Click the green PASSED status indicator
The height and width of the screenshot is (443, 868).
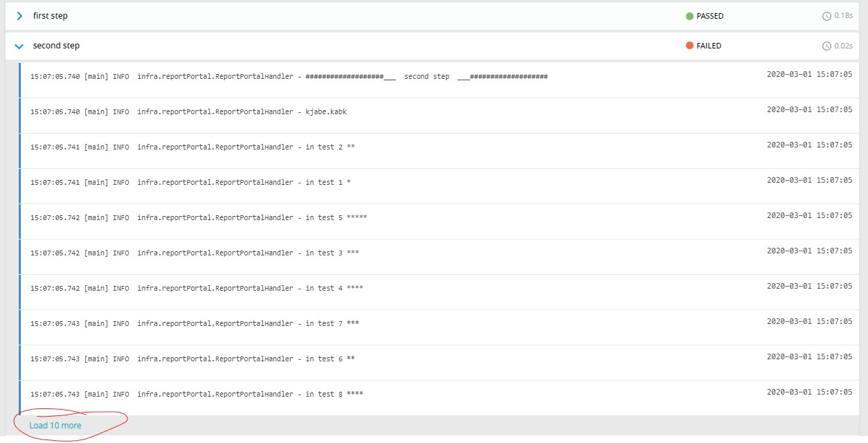(x=689, y=16)
